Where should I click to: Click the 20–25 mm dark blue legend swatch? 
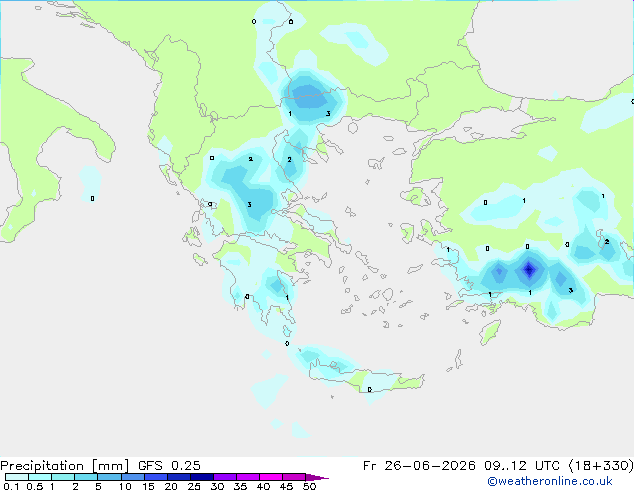(x=179, y=477)
